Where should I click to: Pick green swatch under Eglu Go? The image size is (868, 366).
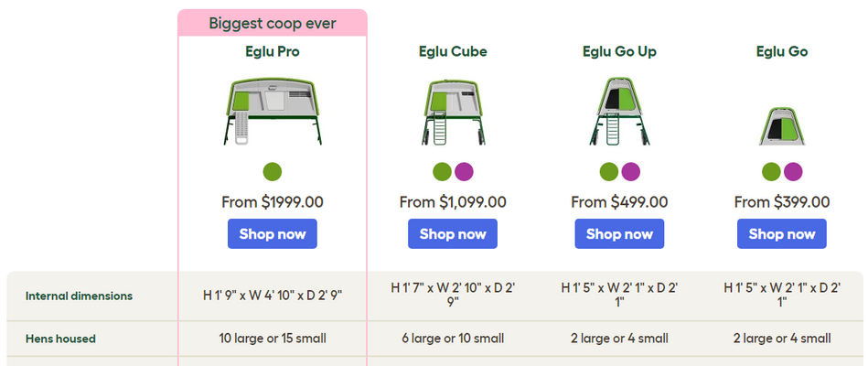pyautogui.click(x=771, y=172)
